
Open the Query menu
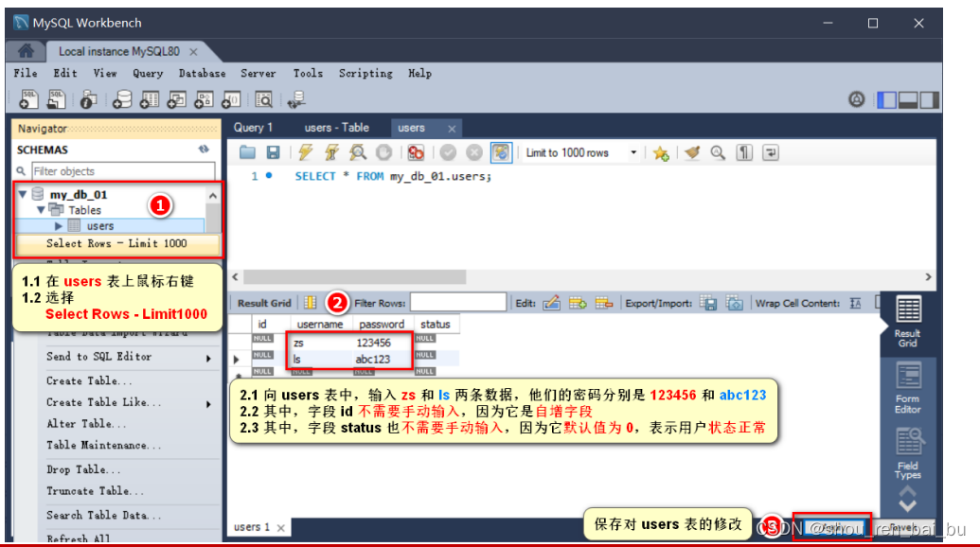(x=148, y=73)
